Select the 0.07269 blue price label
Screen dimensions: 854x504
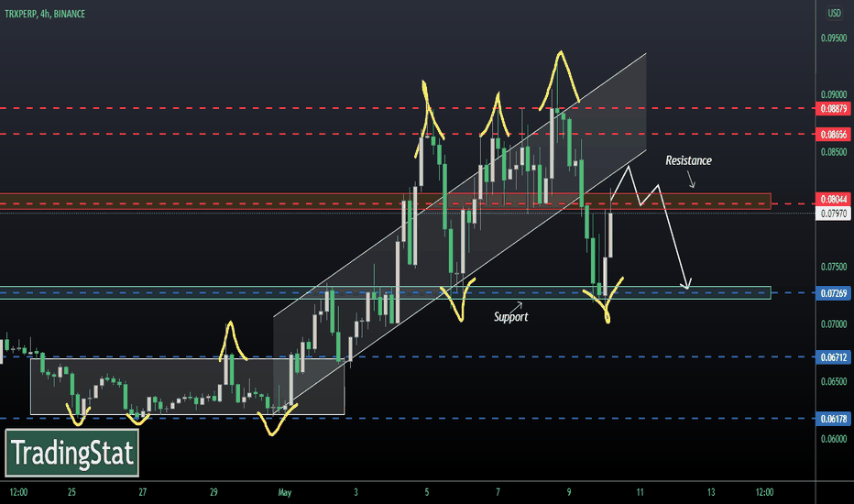(x=833, y=293)
